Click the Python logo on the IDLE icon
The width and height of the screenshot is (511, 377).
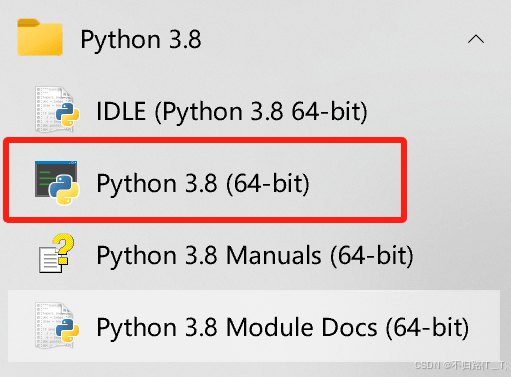click(x=68, y=114)
